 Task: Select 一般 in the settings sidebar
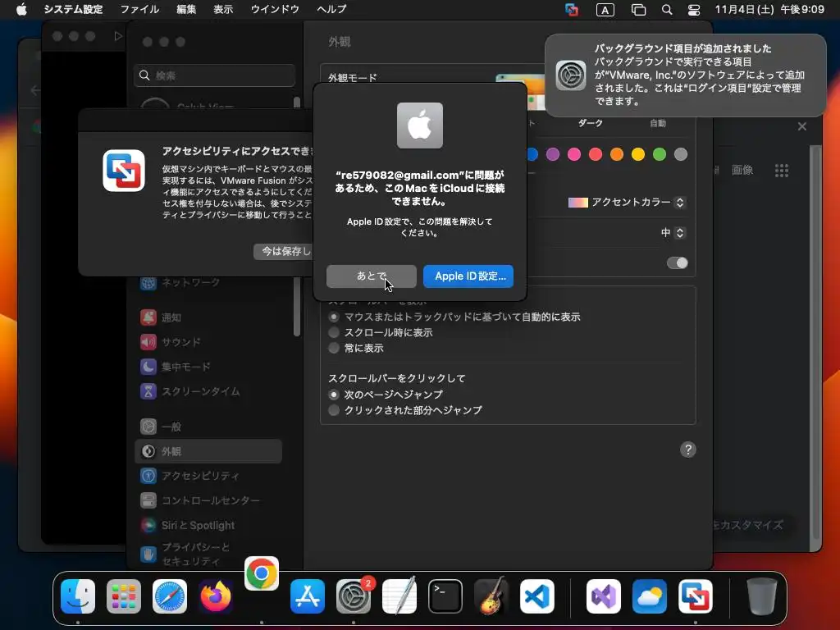click(208, 427)
